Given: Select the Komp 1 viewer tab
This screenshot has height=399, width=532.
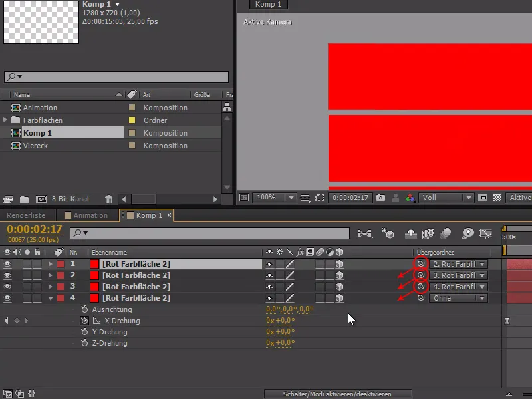Looking at the screenshot, I should 268,5.
